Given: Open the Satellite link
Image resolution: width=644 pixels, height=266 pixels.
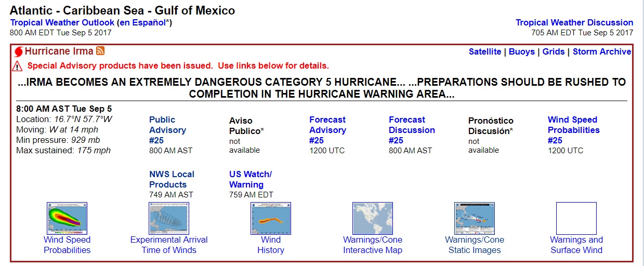Looking at the screenshot, I should click(x=485, y=52).
